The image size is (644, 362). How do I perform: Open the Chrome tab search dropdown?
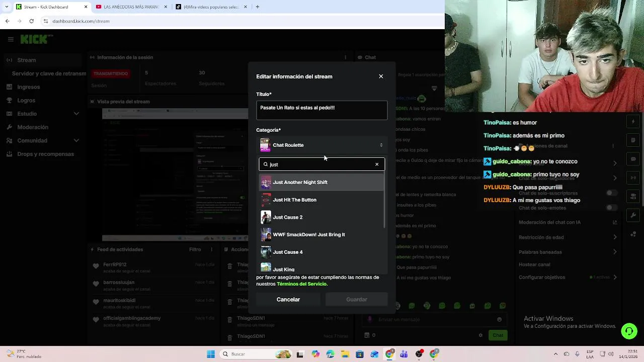pyautogui.click(x=7, y=7)
